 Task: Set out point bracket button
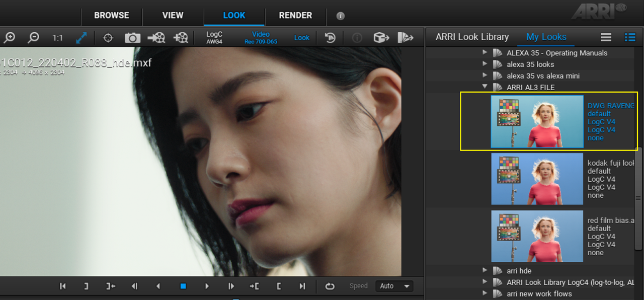pos(86,286)
